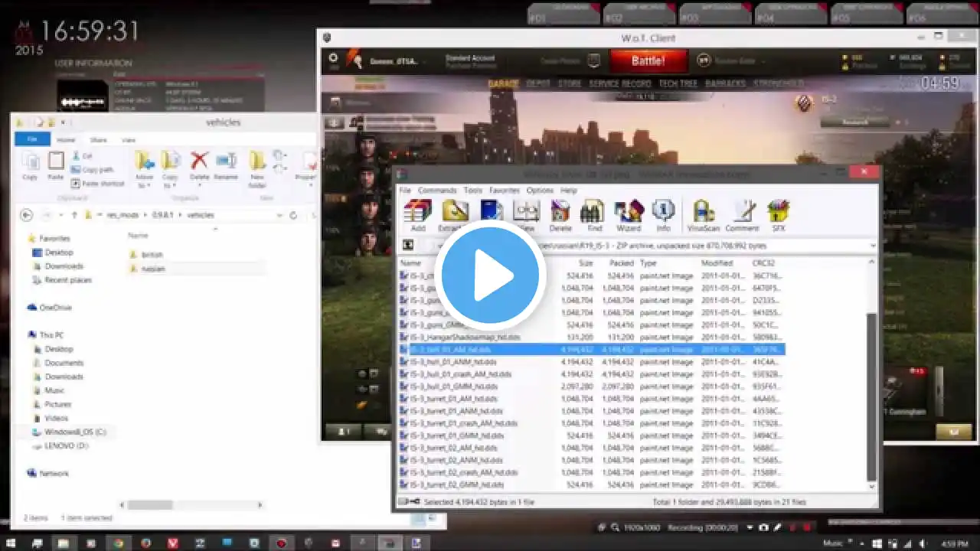Click the red Battle! button
The width and height of the screenshot is (980, 551).
coord(648,60)
